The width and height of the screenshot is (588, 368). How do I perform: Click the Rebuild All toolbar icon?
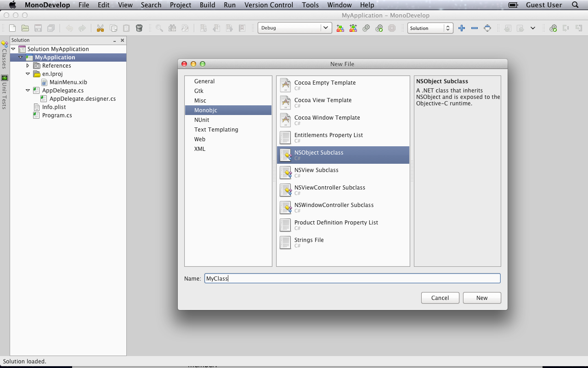(x=353, y=28)
